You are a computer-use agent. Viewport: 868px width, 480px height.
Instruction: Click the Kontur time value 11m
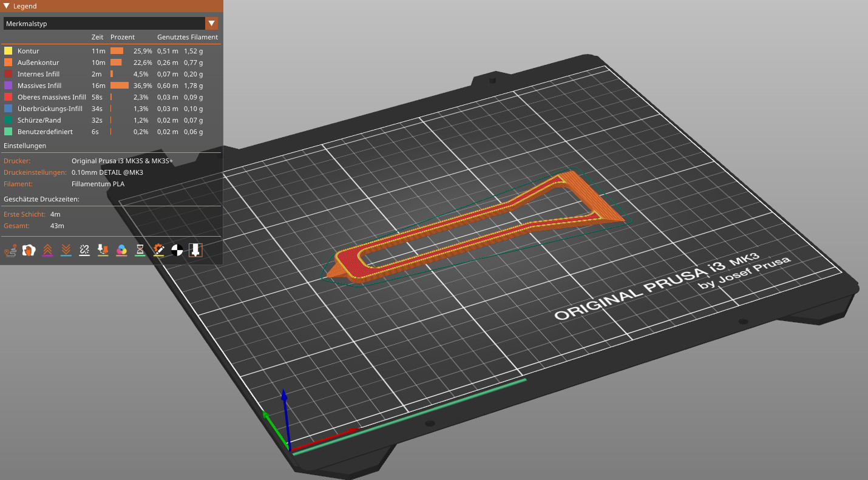point(98,51)
